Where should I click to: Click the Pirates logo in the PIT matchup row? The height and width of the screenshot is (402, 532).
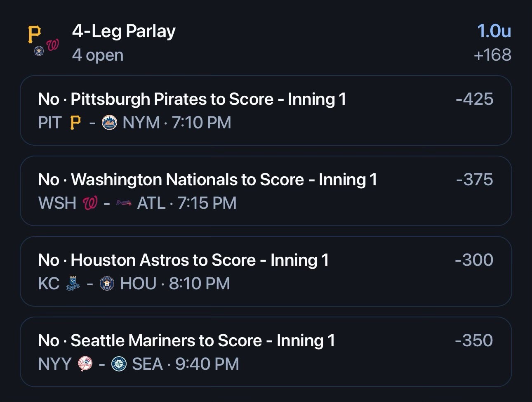75,123
